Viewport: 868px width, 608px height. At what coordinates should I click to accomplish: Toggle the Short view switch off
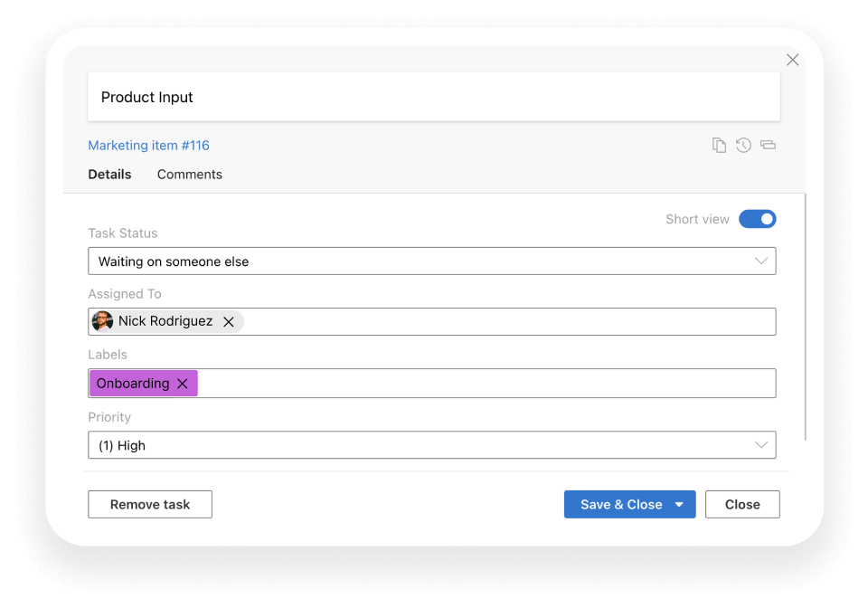point(758,219)
